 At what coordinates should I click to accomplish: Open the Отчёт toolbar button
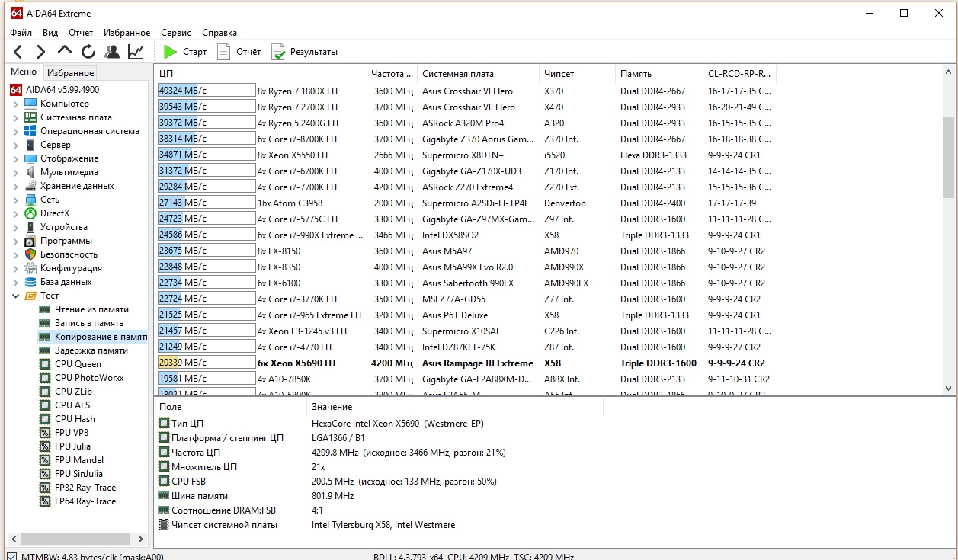[239, 52]
